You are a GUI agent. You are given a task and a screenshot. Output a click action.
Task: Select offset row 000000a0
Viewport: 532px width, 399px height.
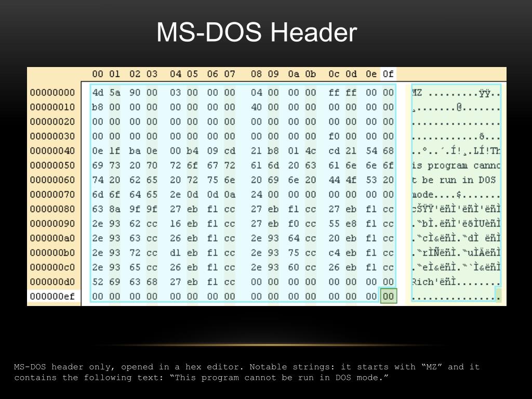coord(52,238)
